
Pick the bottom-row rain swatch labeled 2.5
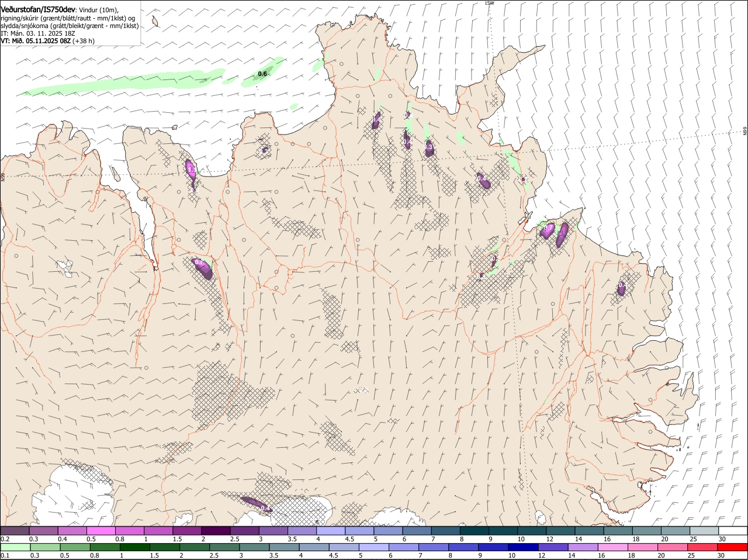tap(224, 548)
